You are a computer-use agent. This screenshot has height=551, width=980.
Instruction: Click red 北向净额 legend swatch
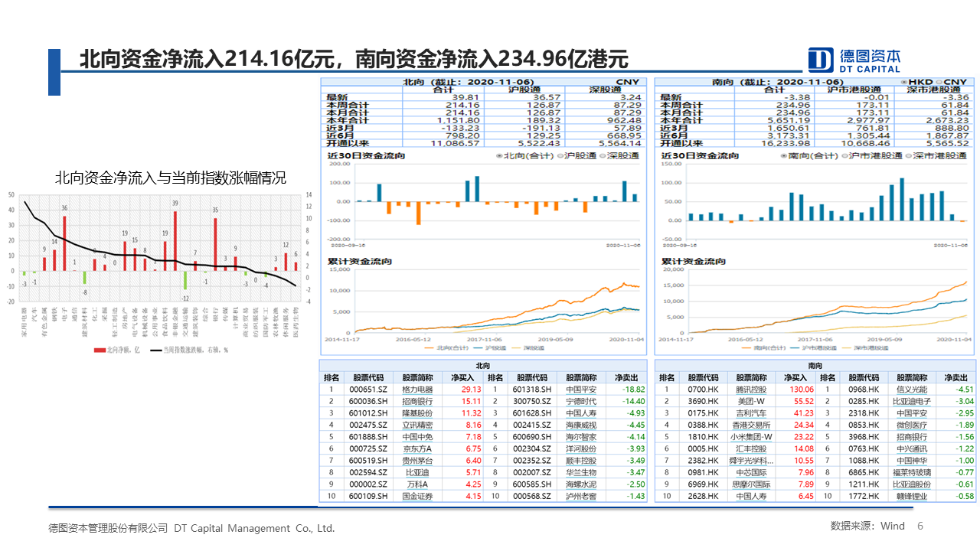[x=99, y=350]
